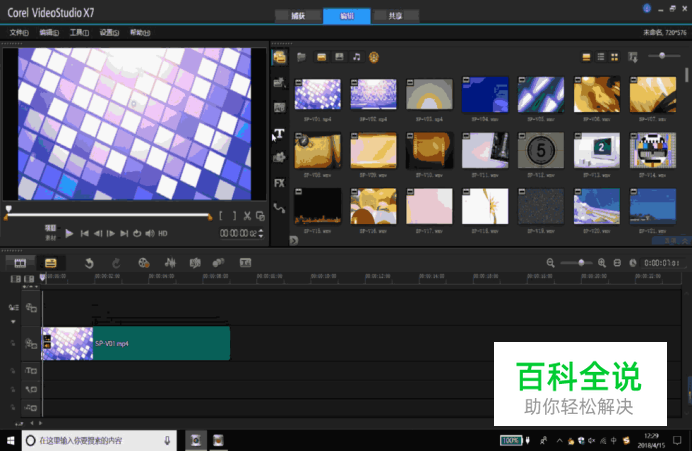This screenshot has width=692, height=451.
Task: Adjust the library thumbnail size slider
Action: point(664,56)
